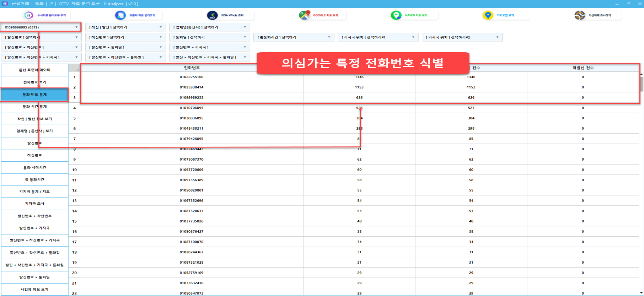The width and height of the screenshot is (644, 296).
Task: Switch to 통화 시간 통계 in sidebar
Action: coord(35,107)
